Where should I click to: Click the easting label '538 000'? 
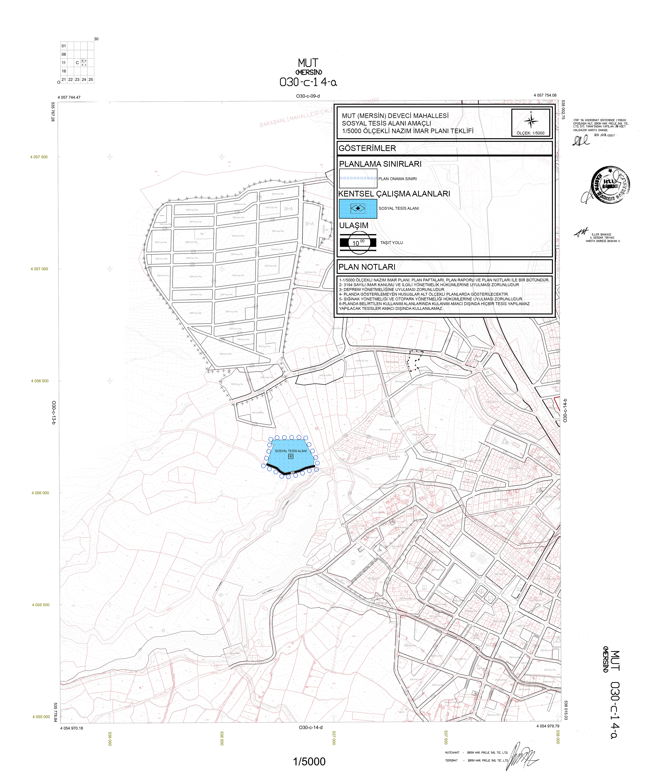[558, 737]
